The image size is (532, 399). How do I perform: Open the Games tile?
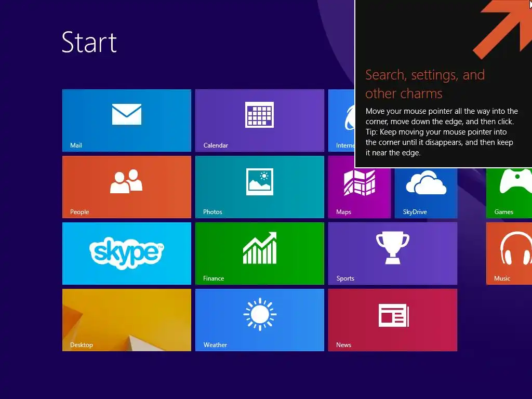pos(509,193)
